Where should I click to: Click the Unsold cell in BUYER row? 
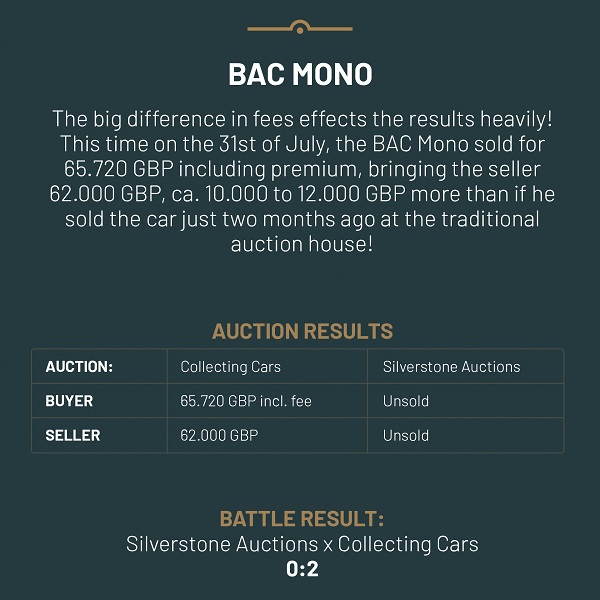coord(406,401)
